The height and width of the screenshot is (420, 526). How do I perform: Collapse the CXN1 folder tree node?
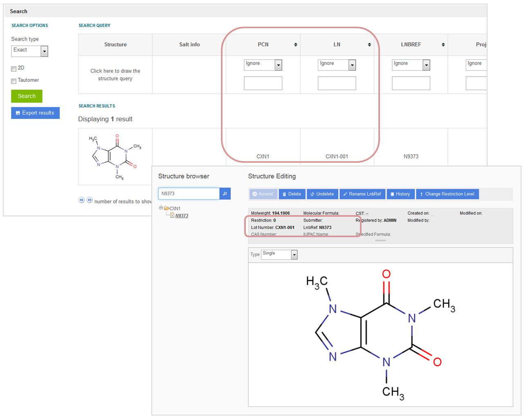[161, 208]
